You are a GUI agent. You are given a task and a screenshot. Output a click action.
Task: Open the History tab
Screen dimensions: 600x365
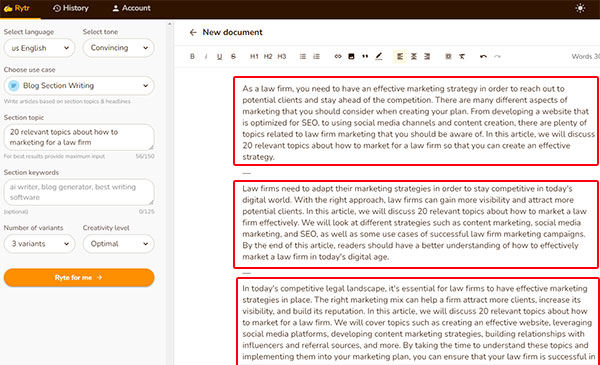pyautogui.click(x=70, y=8)
